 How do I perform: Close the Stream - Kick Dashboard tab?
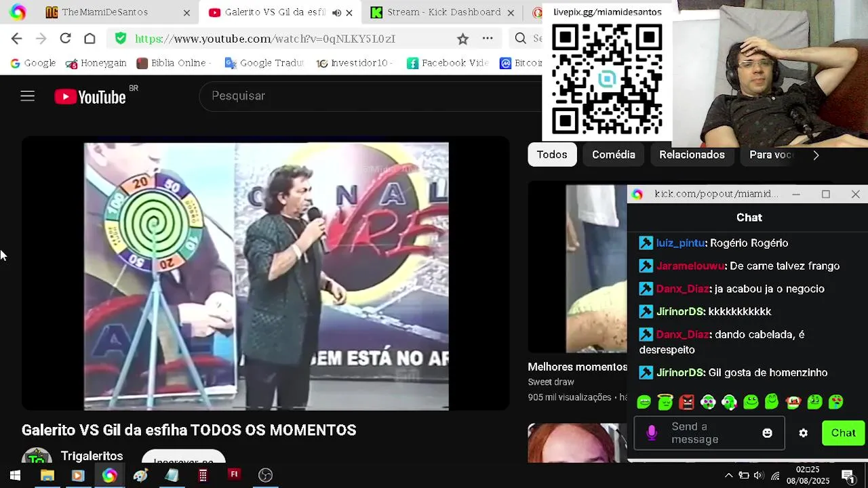511,12
